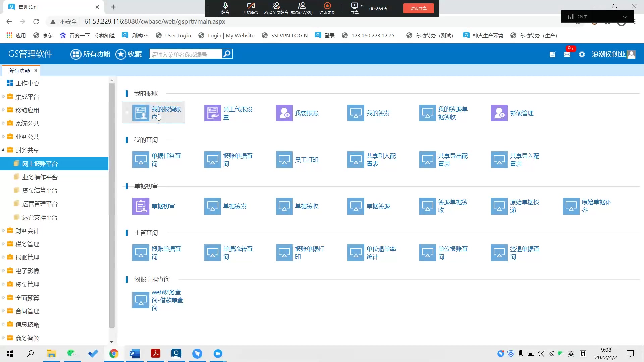Viewport: 644px width, 362px height.
Task: Open 单位报账查询 icon
Action: [x=428, y=253]
